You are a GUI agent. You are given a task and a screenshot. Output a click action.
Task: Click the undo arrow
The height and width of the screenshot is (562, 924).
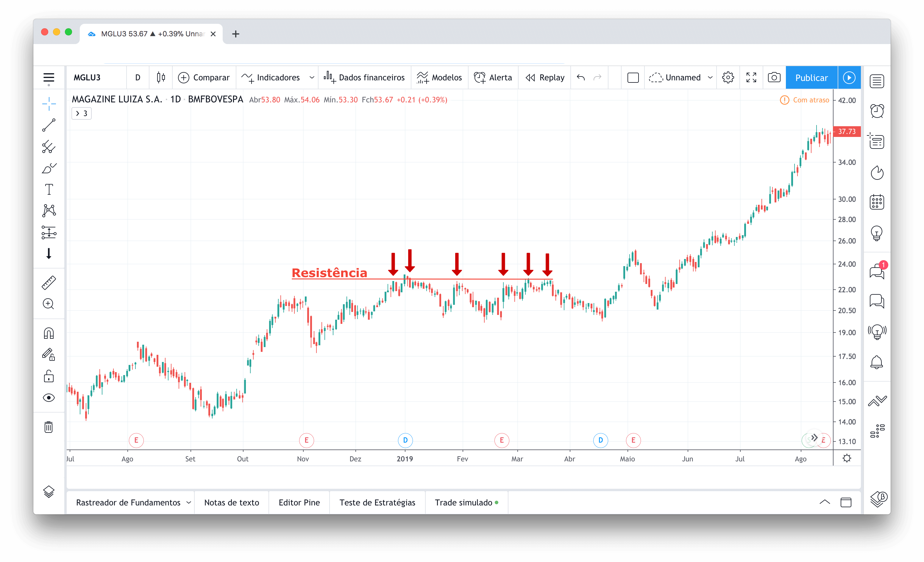[x=580, y=78]
